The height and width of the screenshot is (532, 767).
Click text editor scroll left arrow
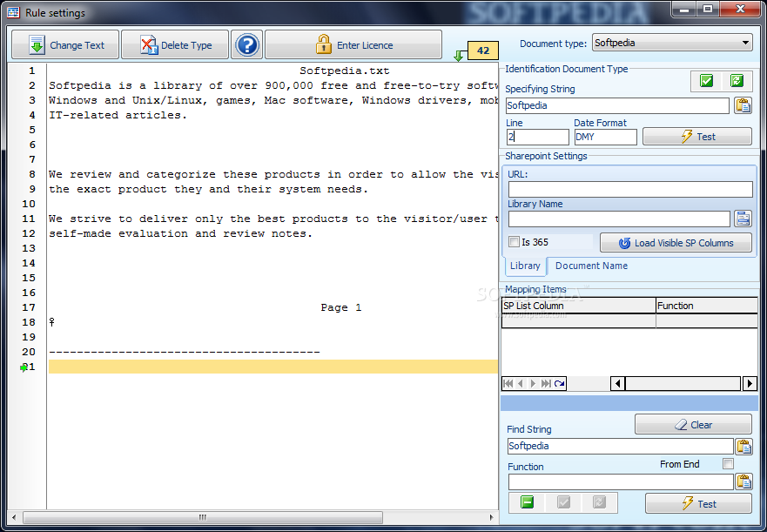click(14, 517)
